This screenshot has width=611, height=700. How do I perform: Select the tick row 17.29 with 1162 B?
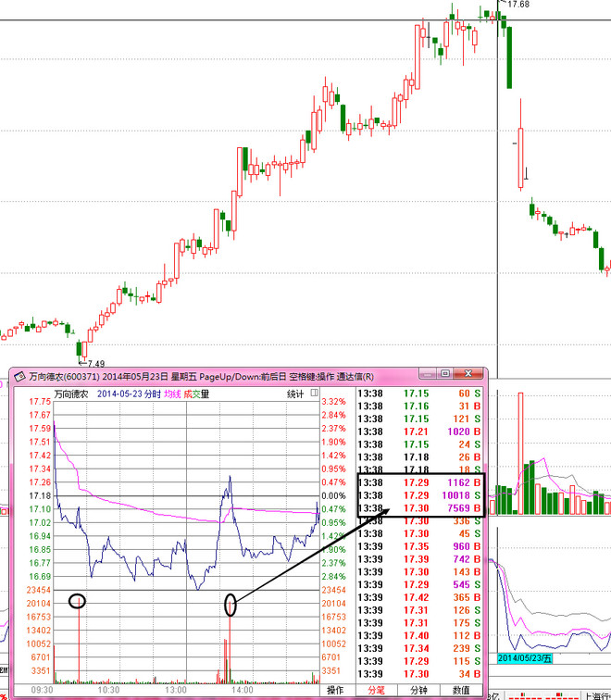pos(419,482)
